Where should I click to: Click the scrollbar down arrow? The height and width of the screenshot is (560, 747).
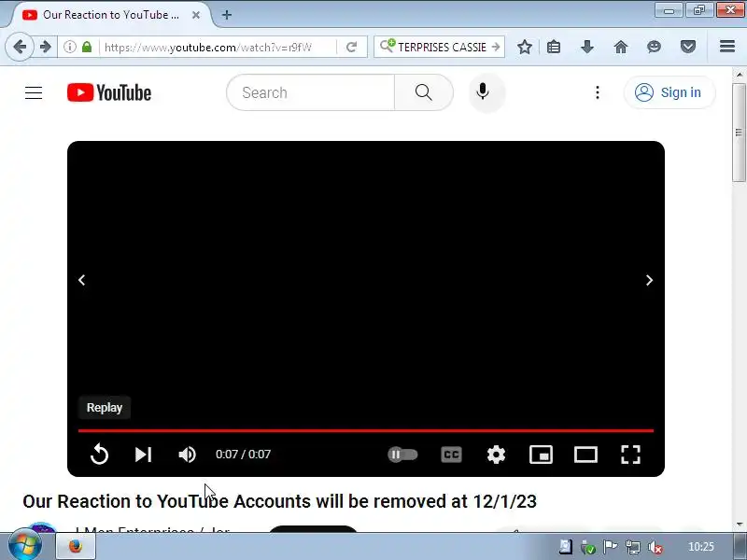(740, 525)
